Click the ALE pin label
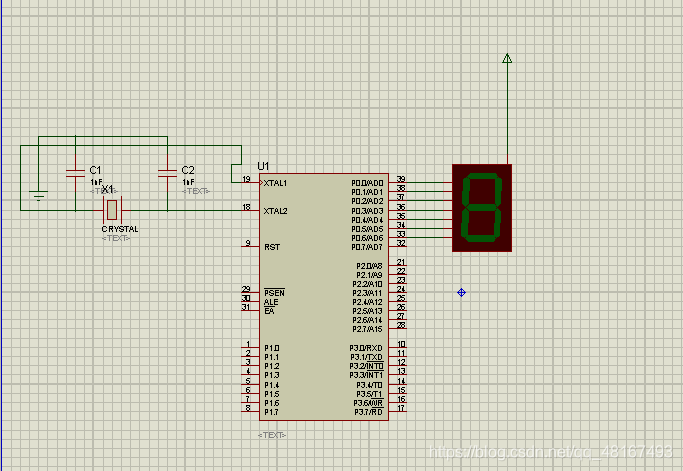 [x=271, y=302]
